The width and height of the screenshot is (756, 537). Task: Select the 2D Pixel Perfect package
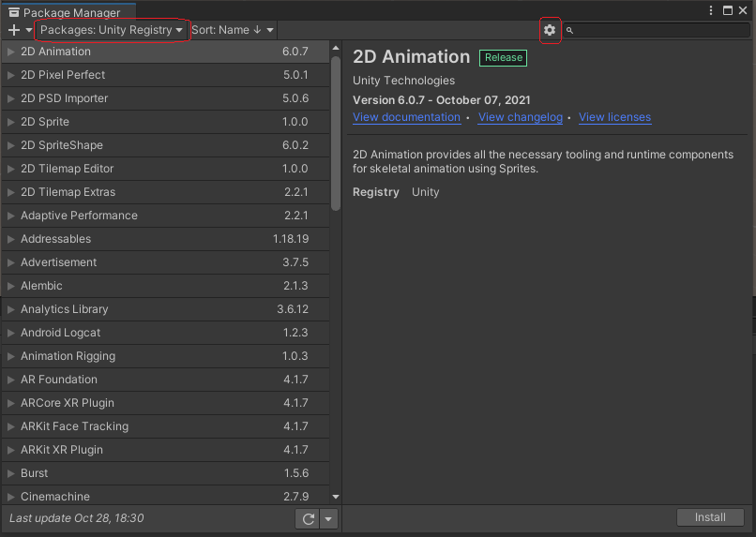click(166, 75)
